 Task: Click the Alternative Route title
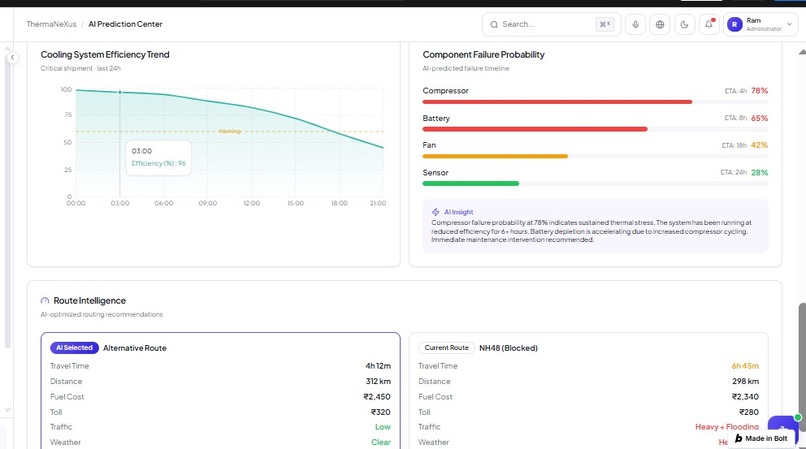click(x=135, y=348)
